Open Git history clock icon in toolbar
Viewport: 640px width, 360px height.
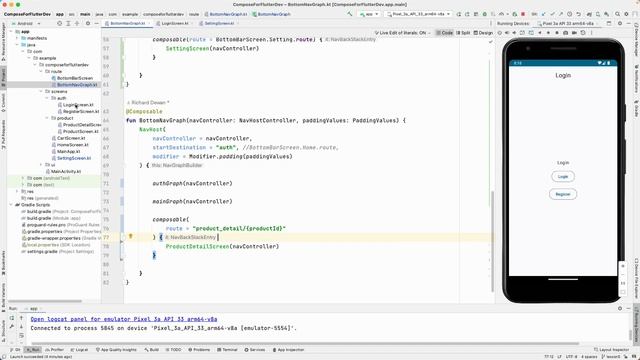tap(569, 14)
